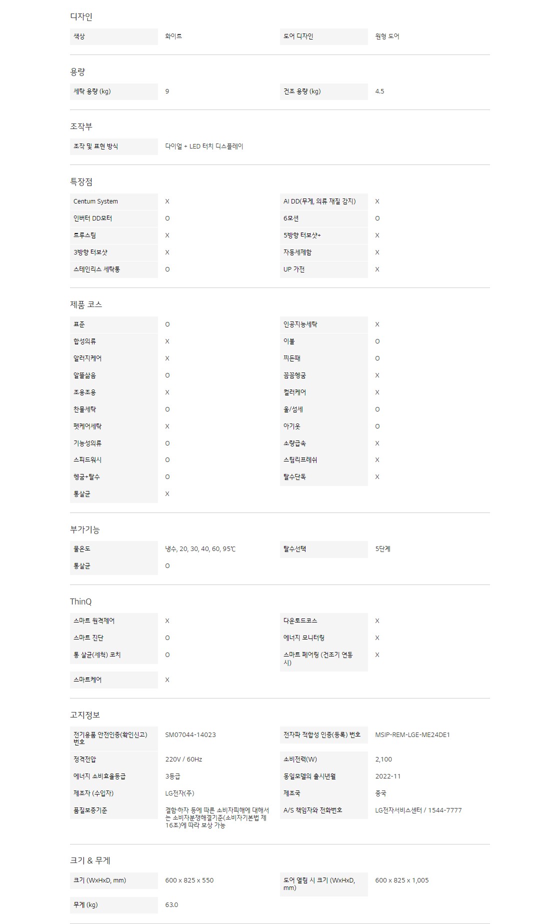Click the 부가기능 section heading

point(84,529)
